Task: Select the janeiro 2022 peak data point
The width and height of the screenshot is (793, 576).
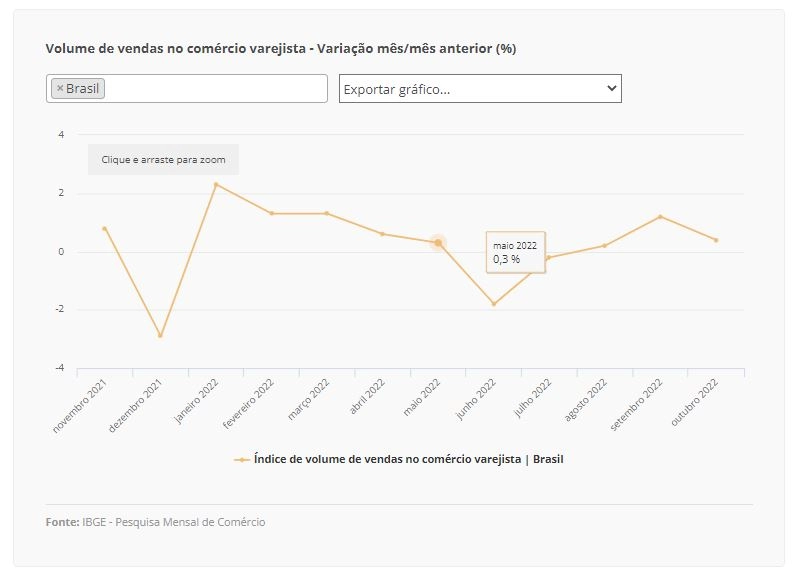Action: pos(216,185)
